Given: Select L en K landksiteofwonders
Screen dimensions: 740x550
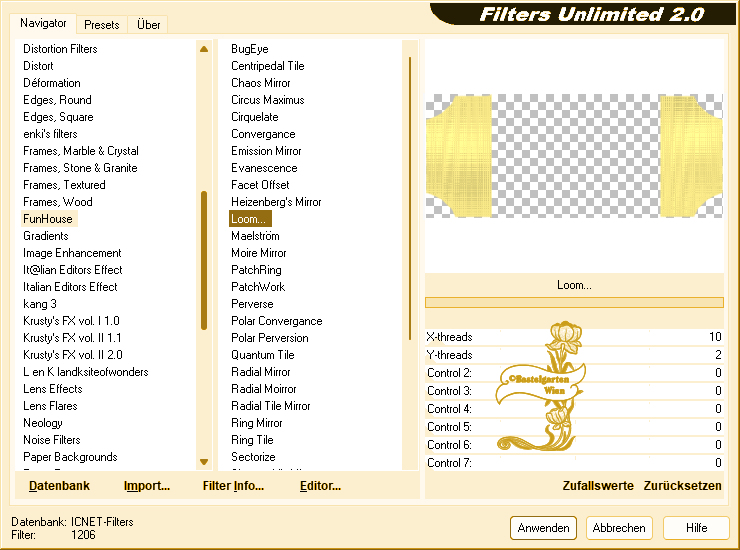Looking at the screenshot, I should pos(85,372).
